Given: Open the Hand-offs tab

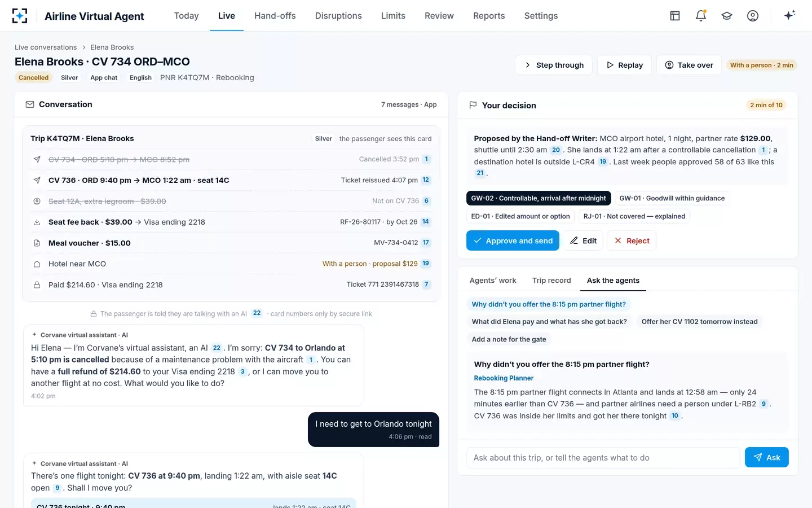Looking at the screenshot, I should coord(275,16).
